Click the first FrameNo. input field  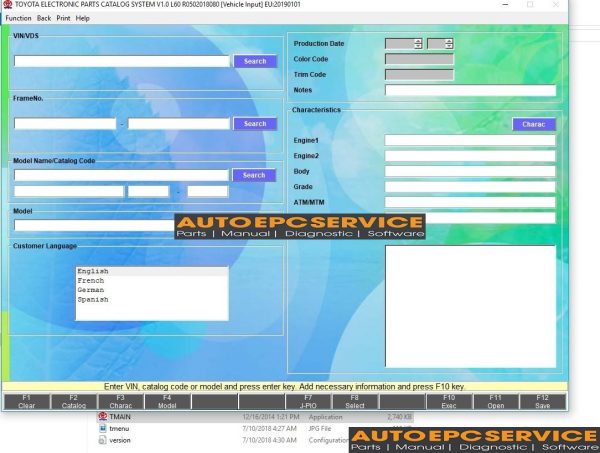65,124
